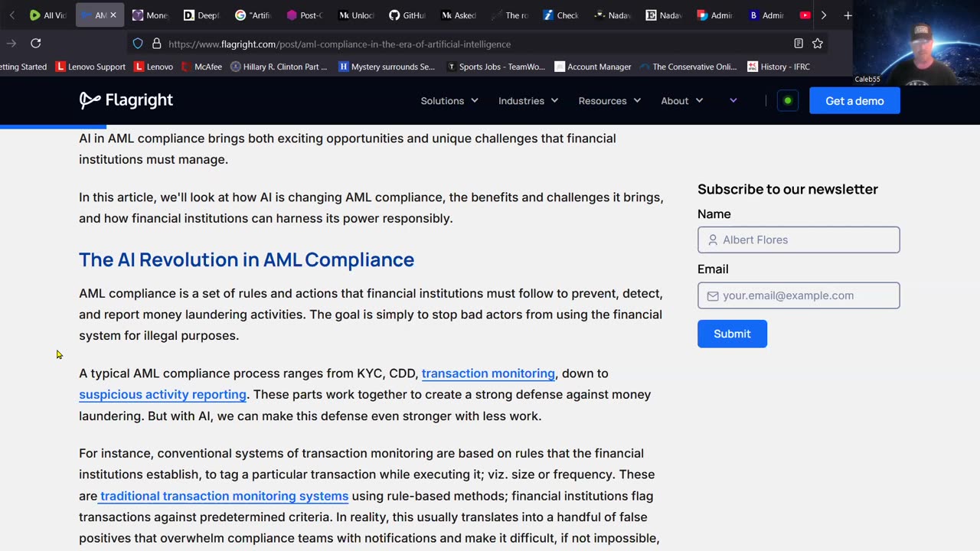Screen dimensions: 980x551
Task: Open the tracking protection shield icon
Action: point(138,44)
